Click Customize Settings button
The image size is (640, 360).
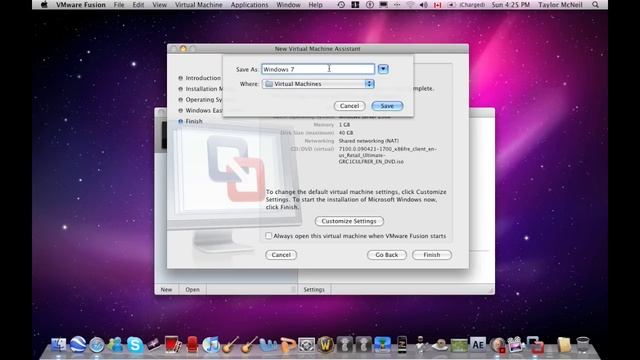point(349,221)
